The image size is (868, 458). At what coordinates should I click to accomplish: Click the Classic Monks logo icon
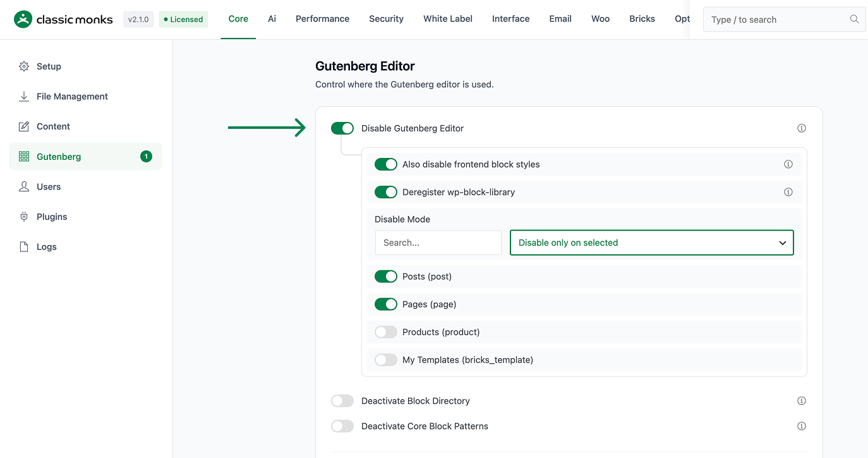(23, 20)
